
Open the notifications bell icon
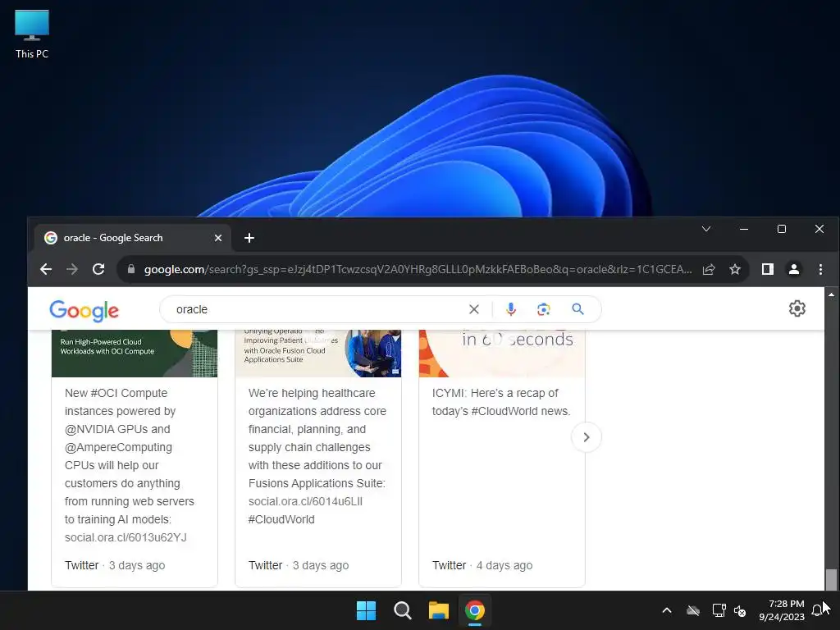click(818, 610)
